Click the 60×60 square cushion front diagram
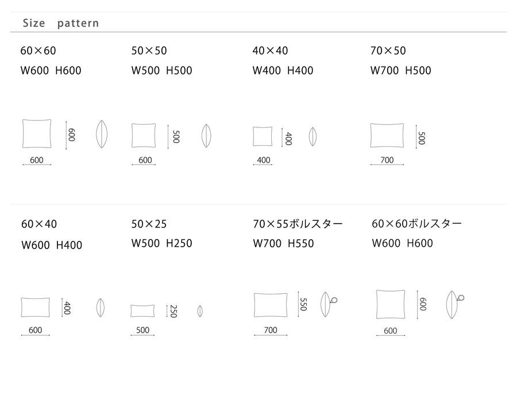 [37, 134]
